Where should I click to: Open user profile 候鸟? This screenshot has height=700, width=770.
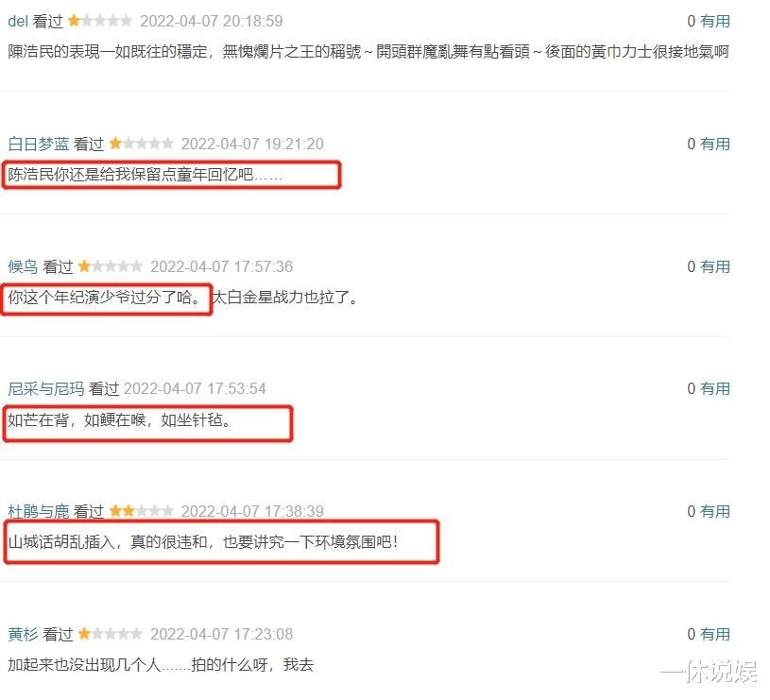coord(23,266)
